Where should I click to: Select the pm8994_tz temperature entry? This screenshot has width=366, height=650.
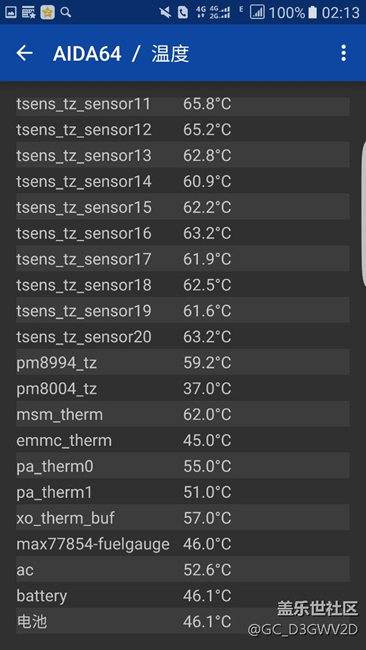pyautogui.click(x=183, y=362)
